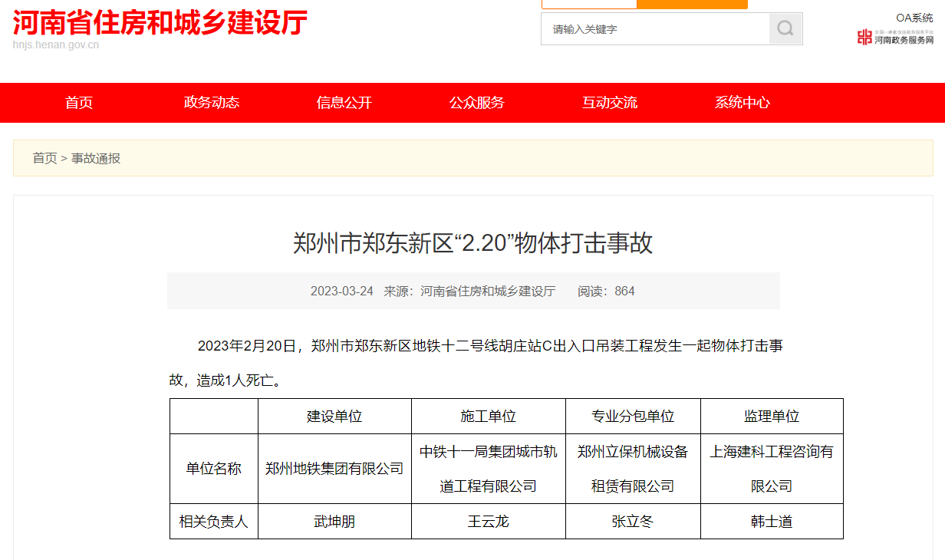This screenshot has width=945, height=560.
Task: Click the paragraph starting 2023年2月20日
Action: [476, 363]
